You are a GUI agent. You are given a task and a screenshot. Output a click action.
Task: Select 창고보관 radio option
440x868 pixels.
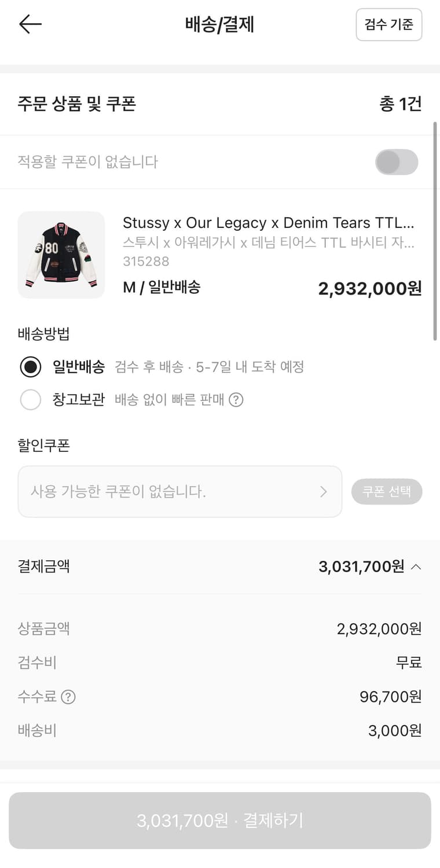tap(31, 400)
